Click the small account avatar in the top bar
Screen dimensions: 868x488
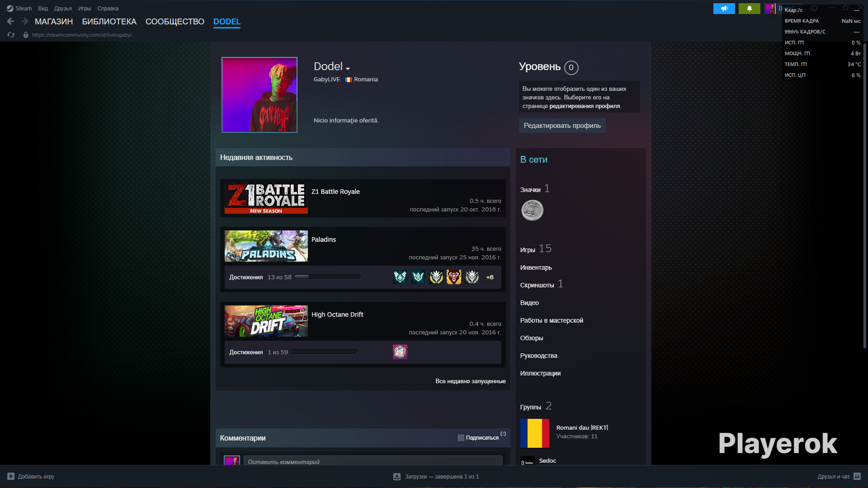point(770,8)
